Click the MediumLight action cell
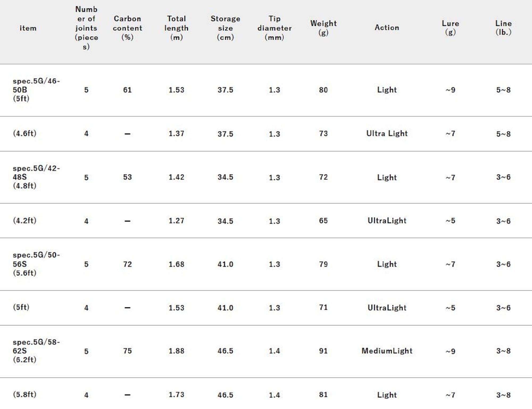This screenshot has height=409, width=532. pyautogui.click(x=387, y=351)
